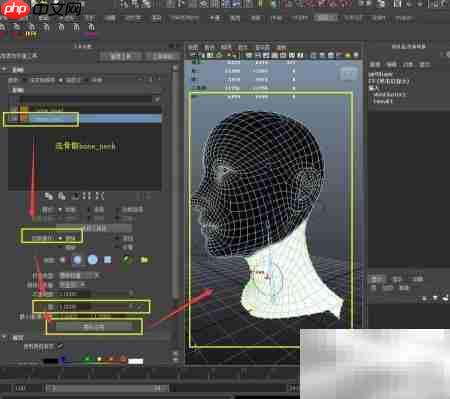
Task: Select the Paint Select mode radio button
Action: (x=117, y=210)
